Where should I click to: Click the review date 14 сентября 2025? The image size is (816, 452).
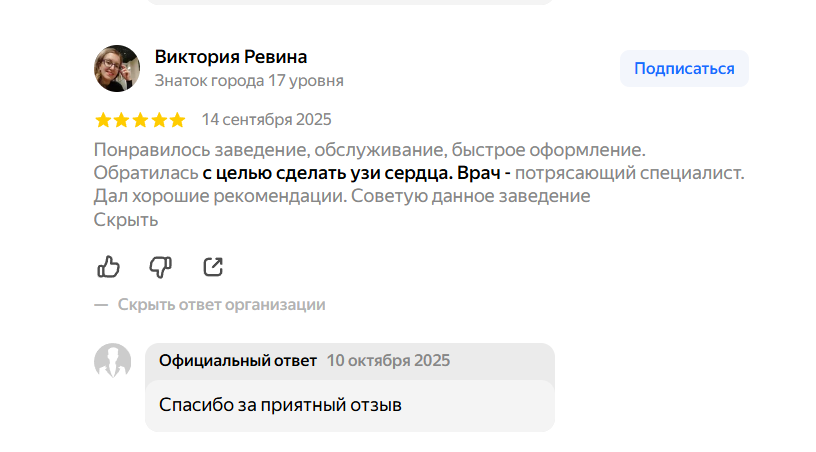pos(266,120)
